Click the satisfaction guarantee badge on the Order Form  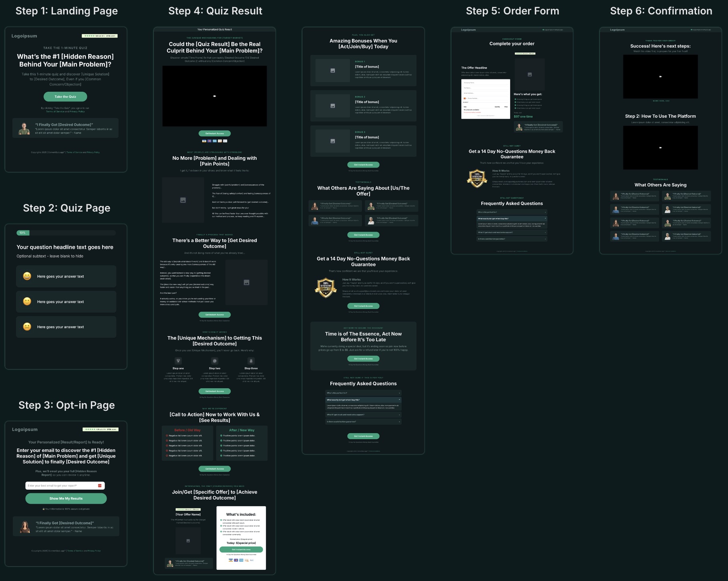tap(477, 178)
